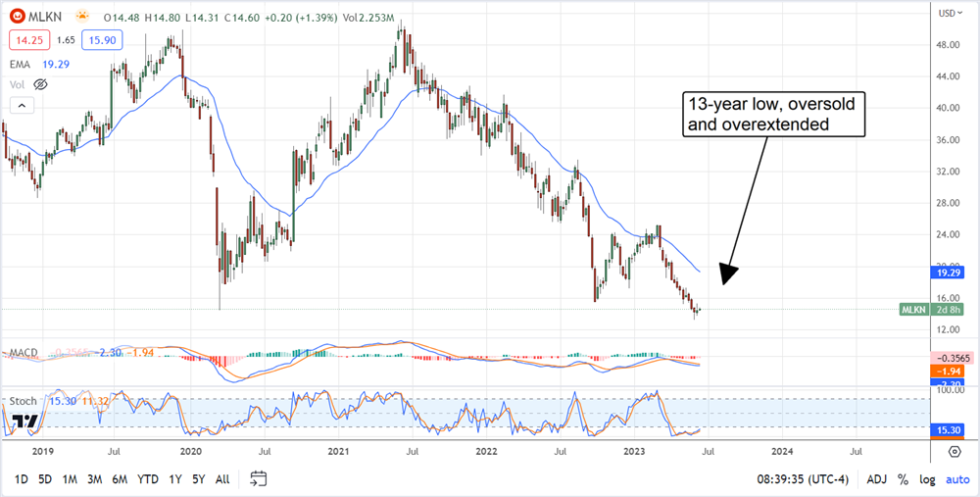Click the 28.00 price axis label
This screenshot has height=497, width=980.
(x=947, y=203)
